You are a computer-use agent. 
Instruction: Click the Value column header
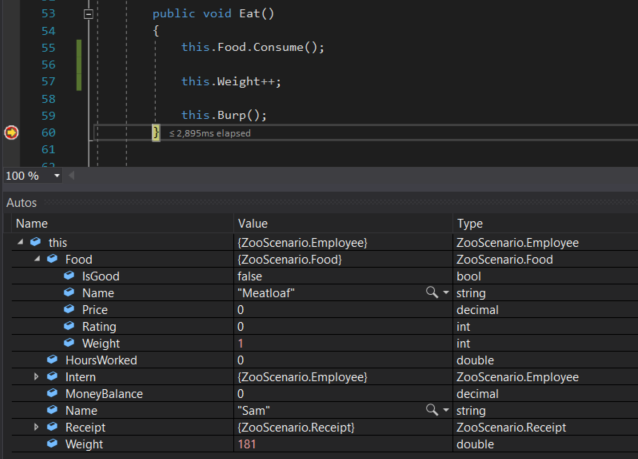[252, 224]
